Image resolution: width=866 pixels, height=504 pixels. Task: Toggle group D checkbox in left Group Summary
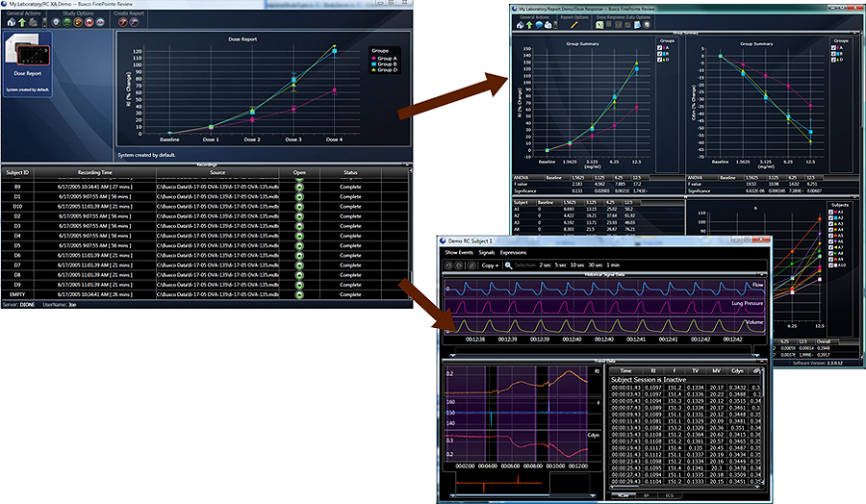tap(659, 60)
